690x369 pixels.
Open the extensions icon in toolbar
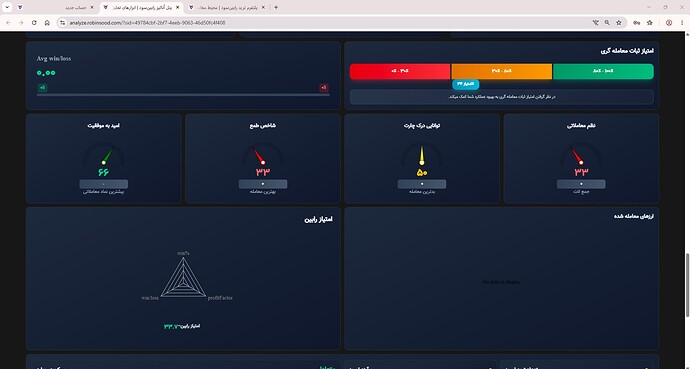[x=650, y=22]
